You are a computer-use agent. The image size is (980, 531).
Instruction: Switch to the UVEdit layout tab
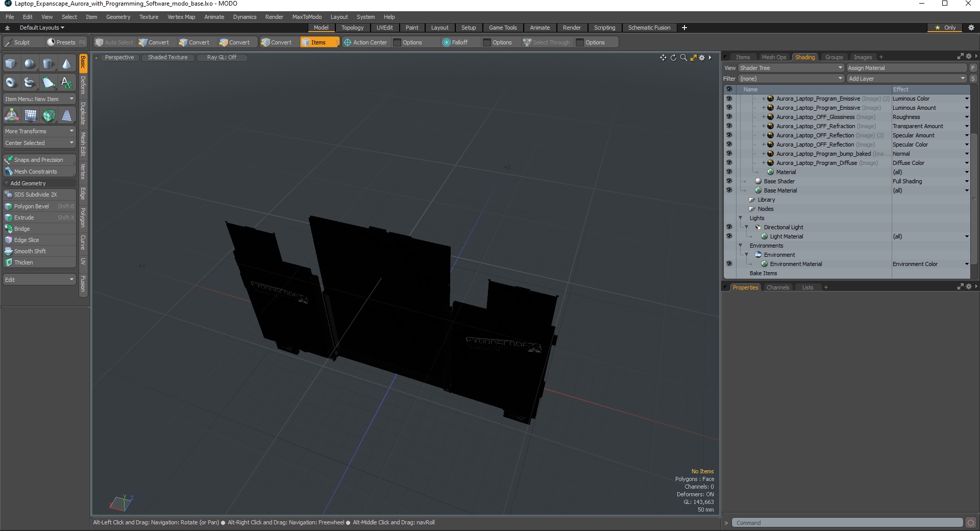384,28
